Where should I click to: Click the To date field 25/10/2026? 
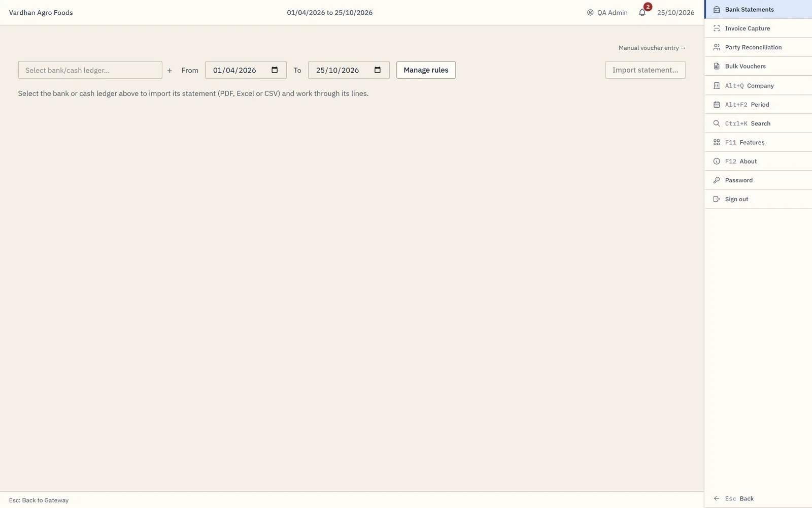click(x=349, y=70)
